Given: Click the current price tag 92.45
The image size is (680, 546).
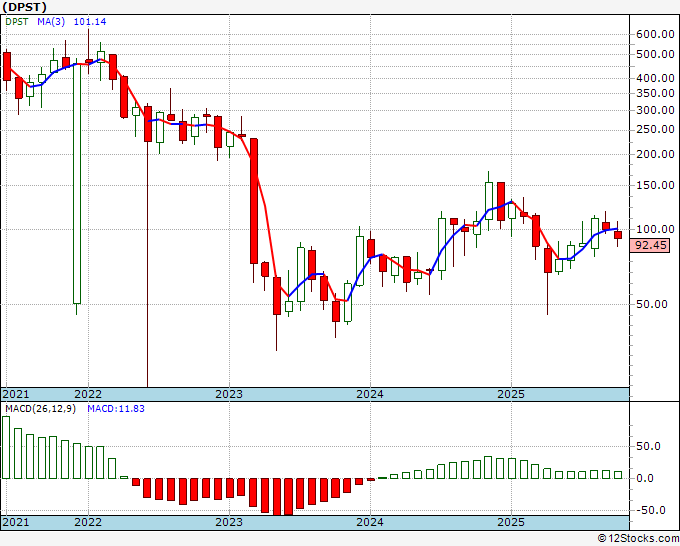Looking at the screenshot, I should (x=651, y=245).
